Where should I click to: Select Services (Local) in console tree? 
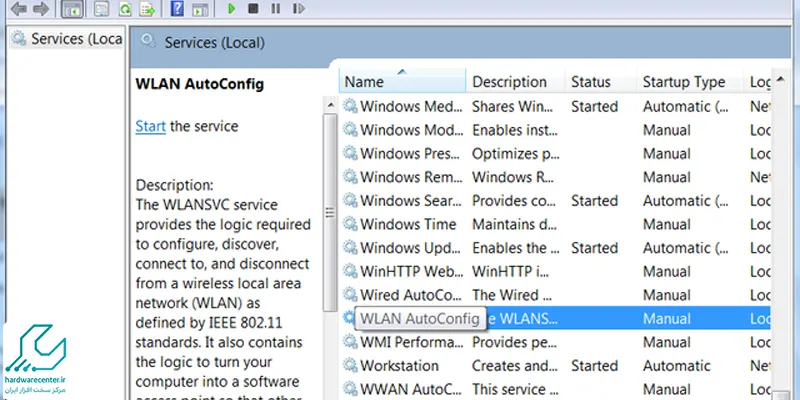click(67, 39)
